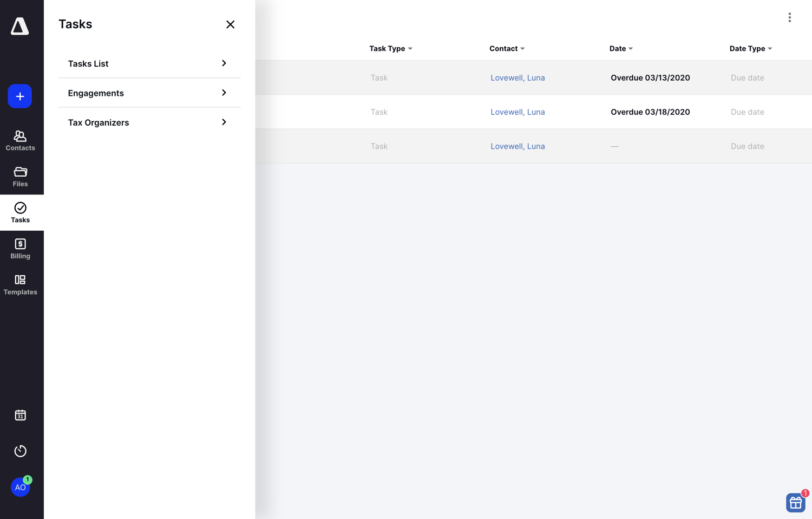Expand the Tasks List section
812x519 pixels.
pos(149,63)
